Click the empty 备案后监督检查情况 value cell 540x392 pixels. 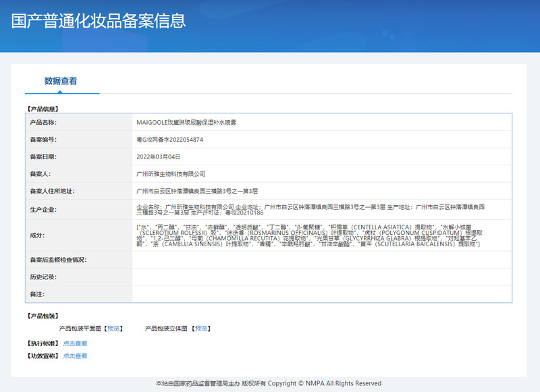[x=321, y=260]
